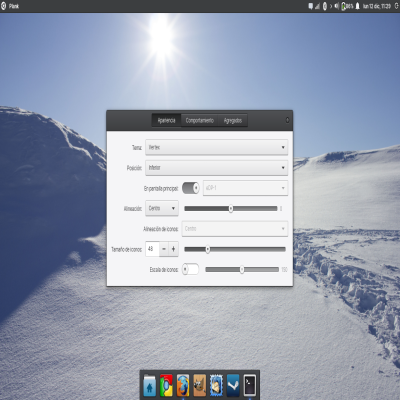Click the Bluetooth indicator in top panel
The image size is (400, 400).
pos(325,6)
